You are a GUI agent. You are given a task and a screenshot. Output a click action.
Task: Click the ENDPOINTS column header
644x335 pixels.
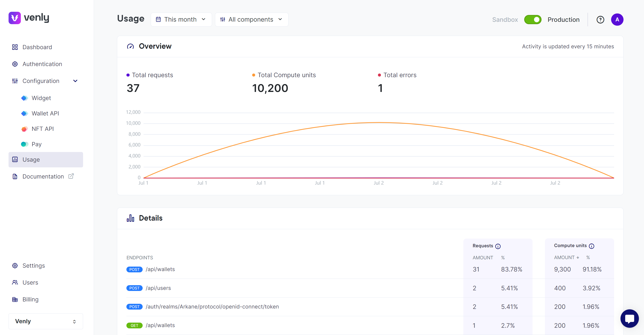pos(139,258)
